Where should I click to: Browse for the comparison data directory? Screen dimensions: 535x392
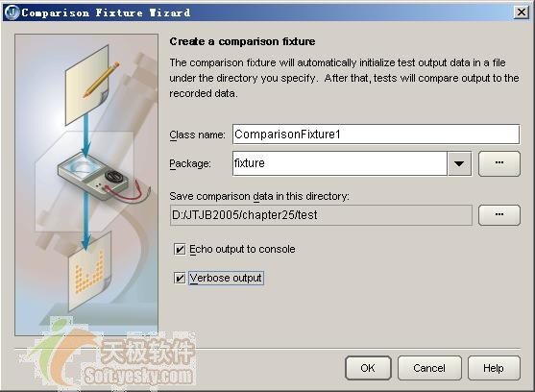(x=499, y=215)
